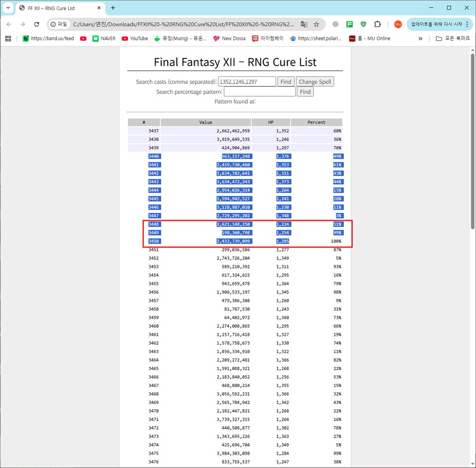
Task: Bookmark this page with the star icon
Action: pyautogui.click(x=316, y=24)
